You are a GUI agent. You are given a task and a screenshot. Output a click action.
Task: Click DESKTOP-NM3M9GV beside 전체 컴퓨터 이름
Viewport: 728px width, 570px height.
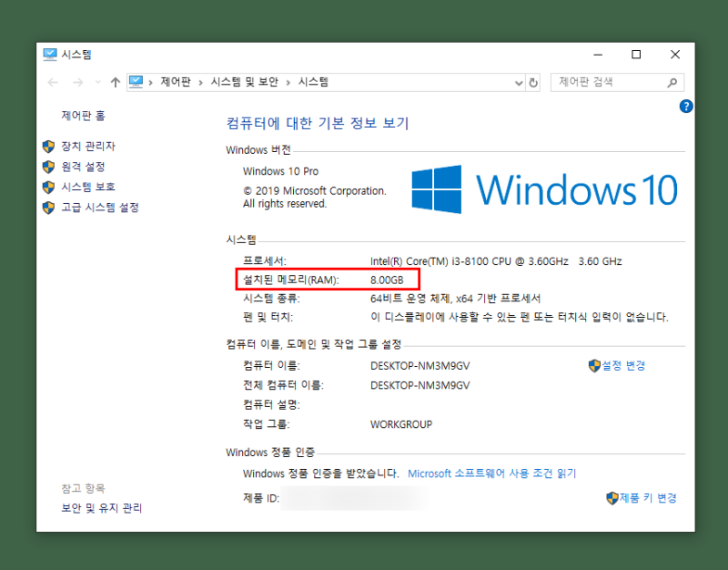tap(420, 385)
